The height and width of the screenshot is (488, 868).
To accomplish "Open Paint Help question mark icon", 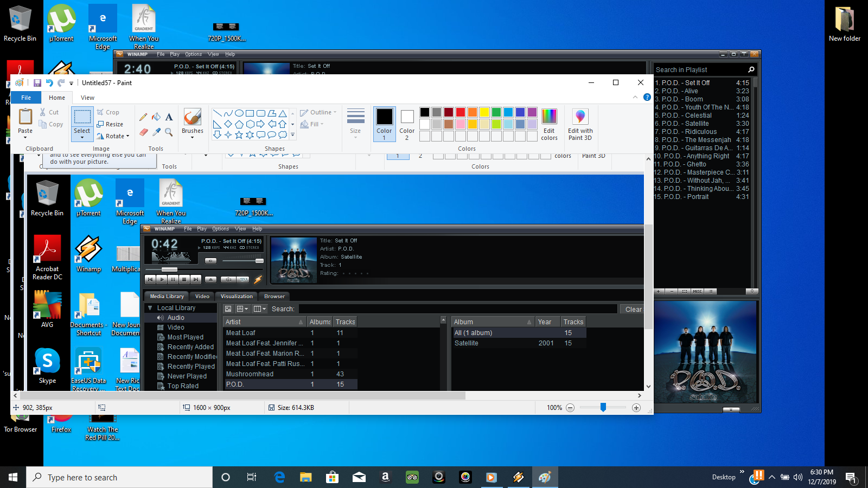I will (647, 97).
